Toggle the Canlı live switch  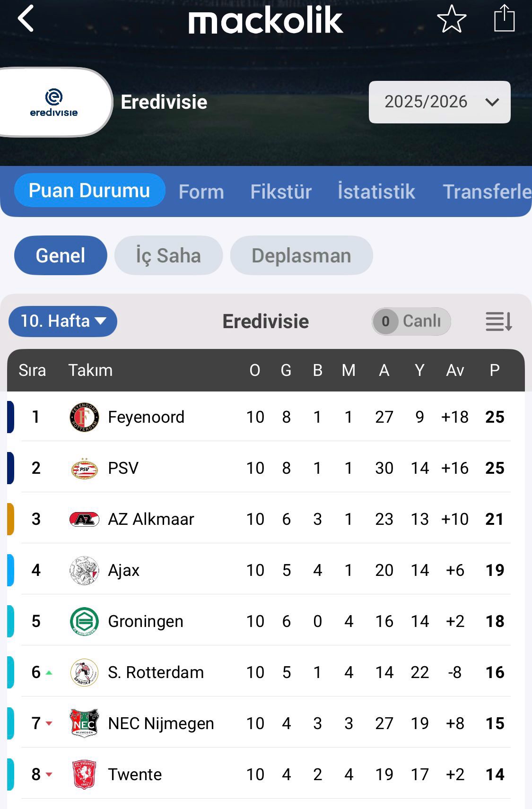point(411,322)
